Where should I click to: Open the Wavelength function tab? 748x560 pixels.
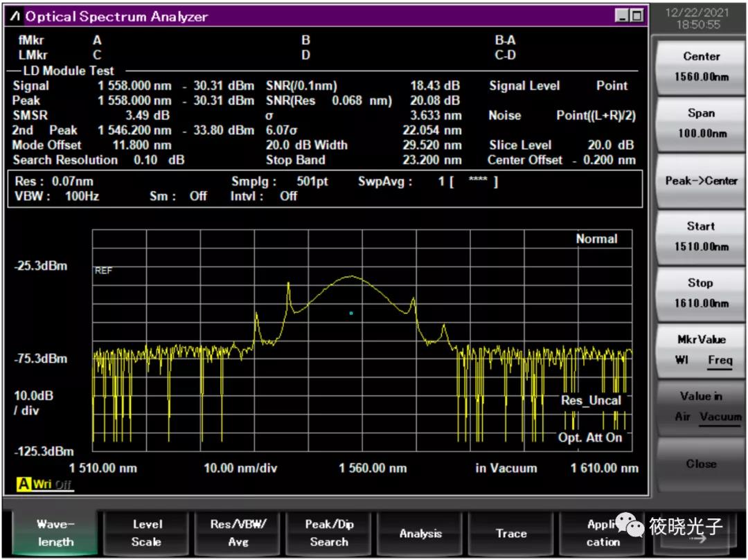pos(55,533)
